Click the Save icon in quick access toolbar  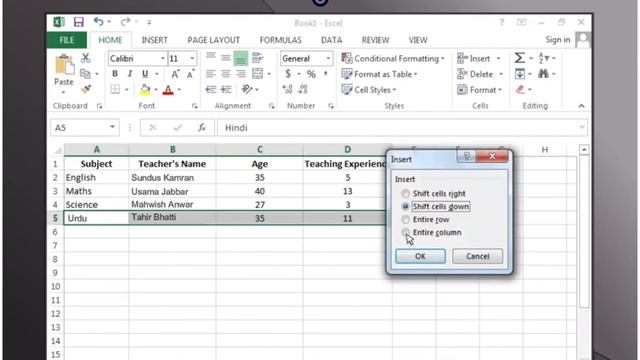coord(78,22)
